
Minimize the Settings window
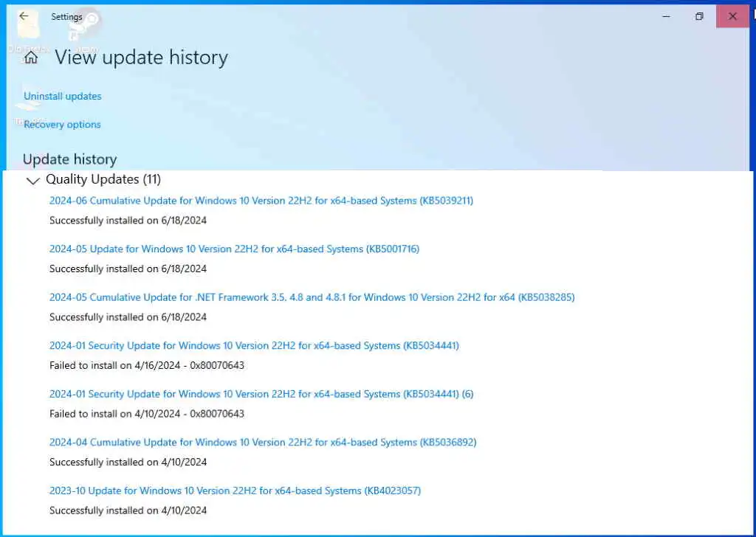666,16
